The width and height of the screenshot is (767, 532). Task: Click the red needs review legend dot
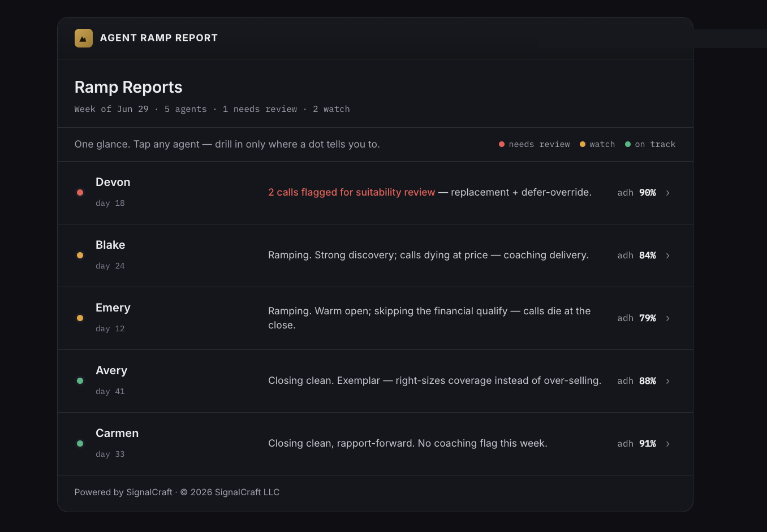(502, 144)
